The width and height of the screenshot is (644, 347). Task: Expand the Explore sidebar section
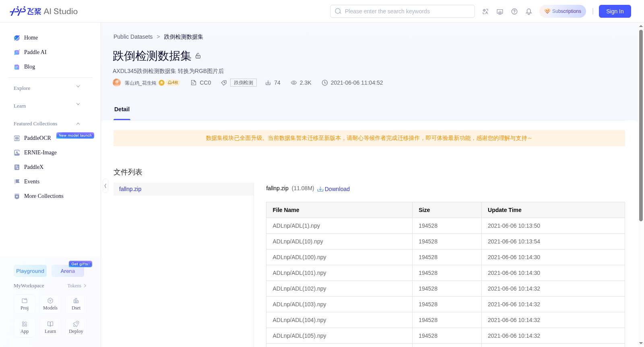[78, 87]
